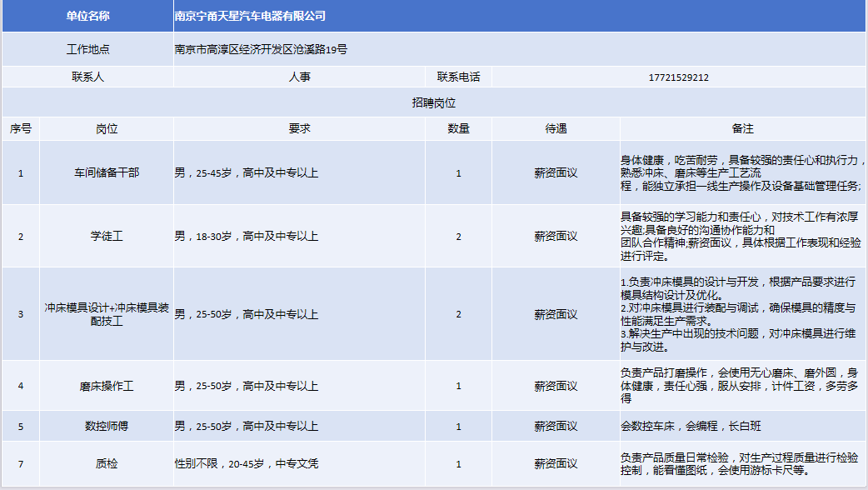This screenshot has height=490, width=868.
Task: Select the 工作地点 label cell
Action: click(x=87, y=49)
